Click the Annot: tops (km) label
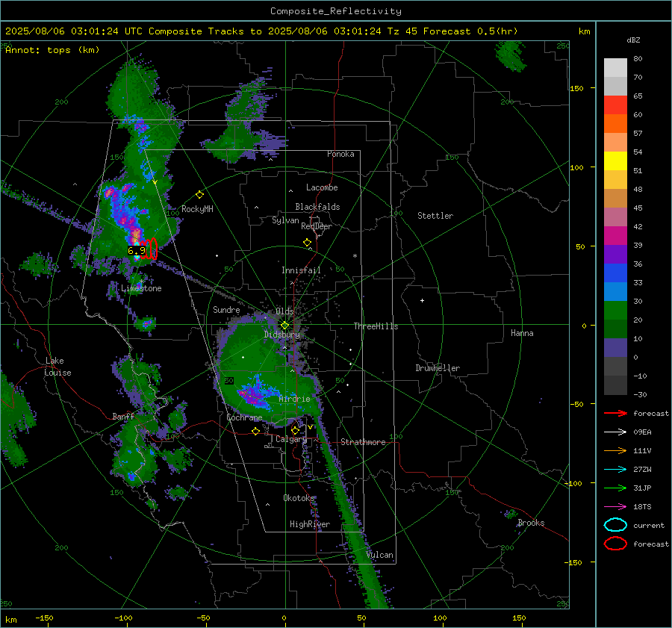 [52, 50]
